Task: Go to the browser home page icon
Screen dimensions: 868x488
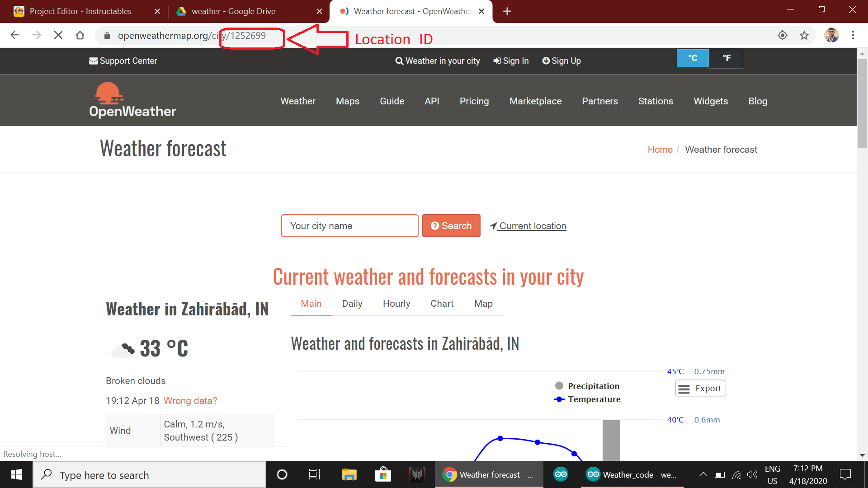Action: [80, 35]
